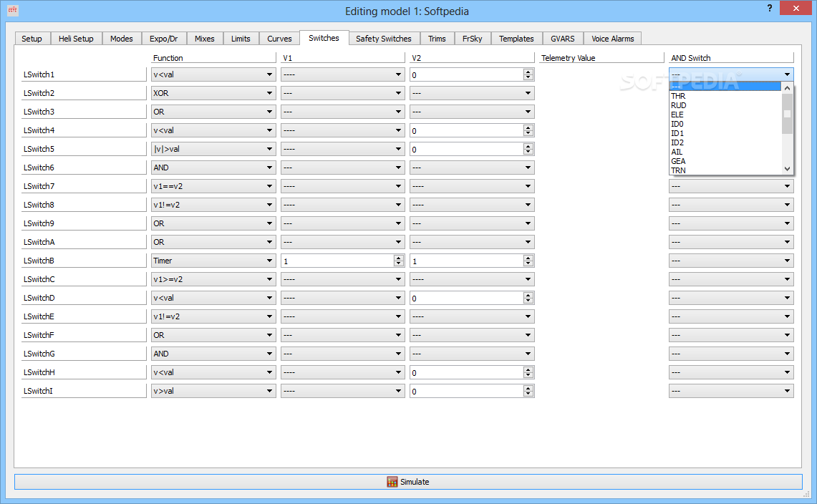Select RUD in the AND Switch list

(725, 105)
